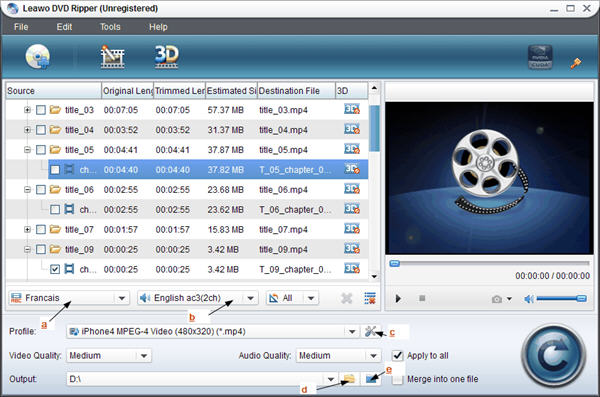The image size is (600, 397).
Task: Open the Help menu
Action: pyautogui.click(x=158, y=27)
